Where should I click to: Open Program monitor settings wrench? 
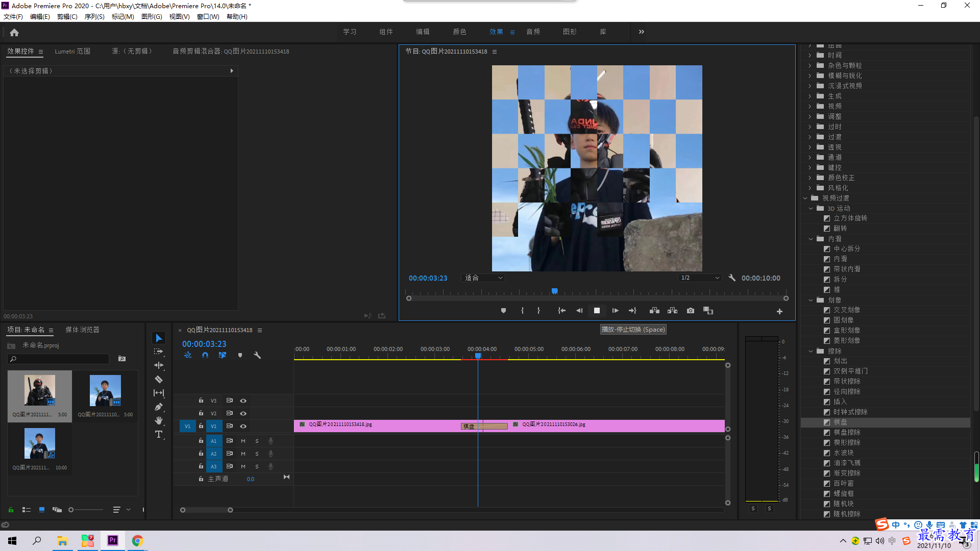pos(732,278)
